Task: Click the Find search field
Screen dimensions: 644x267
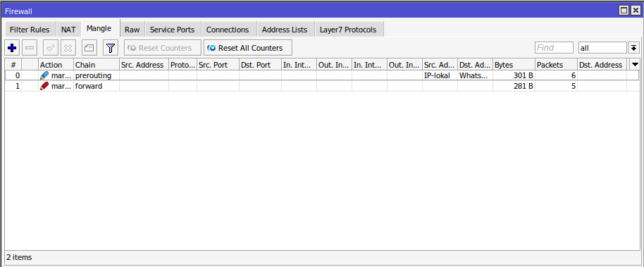Action: pyautogui.click(x=554, y=48)
